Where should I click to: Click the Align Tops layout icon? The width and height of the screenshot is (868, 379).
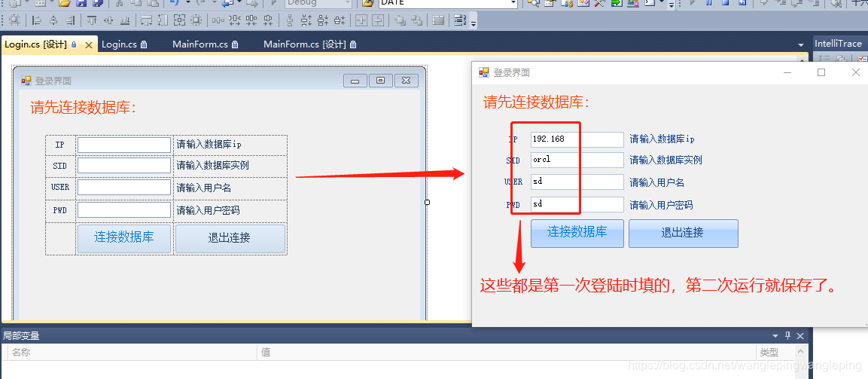(92, 22)
